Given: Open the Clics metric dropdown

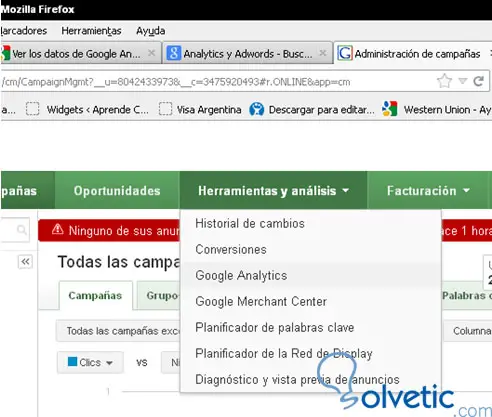Looking at the screenshot, I should pos(90,362).
